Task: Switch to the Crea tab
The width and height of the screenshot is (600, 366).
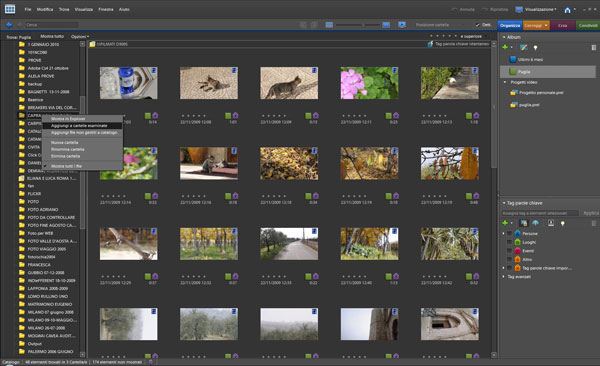Action: 562,25
